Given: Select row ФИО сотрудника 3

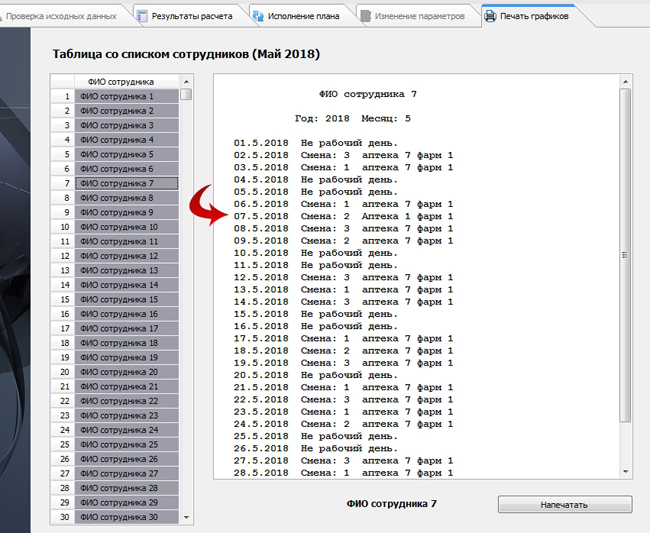Looking at the screenshot, I should pos(126,125).
